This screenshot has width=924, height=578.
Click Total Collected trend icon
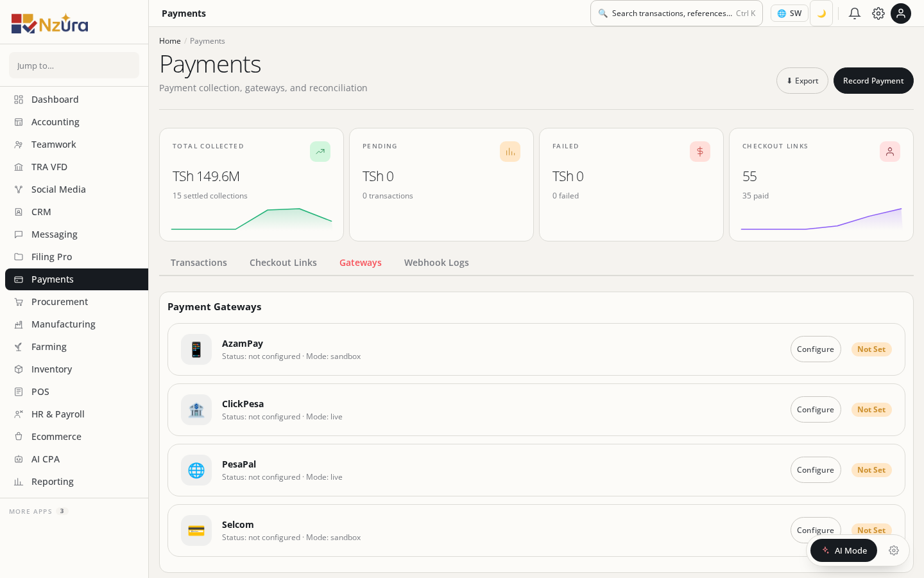tap(320, 152)
